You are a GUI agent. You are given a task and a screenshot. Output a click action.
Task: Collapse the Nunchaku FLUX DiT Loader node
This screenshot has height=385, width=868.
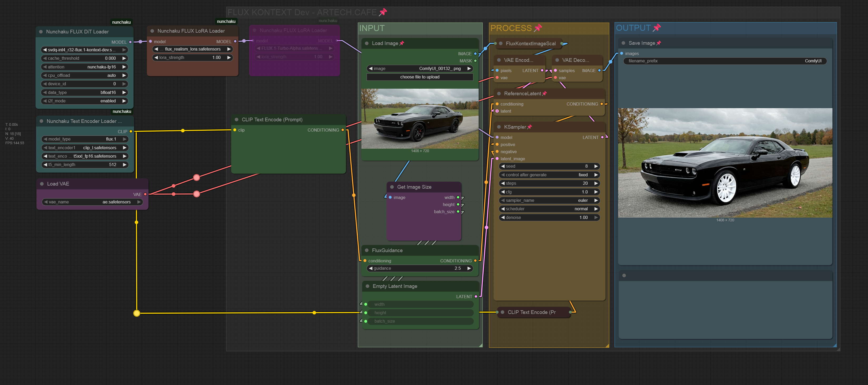point(41,32)
